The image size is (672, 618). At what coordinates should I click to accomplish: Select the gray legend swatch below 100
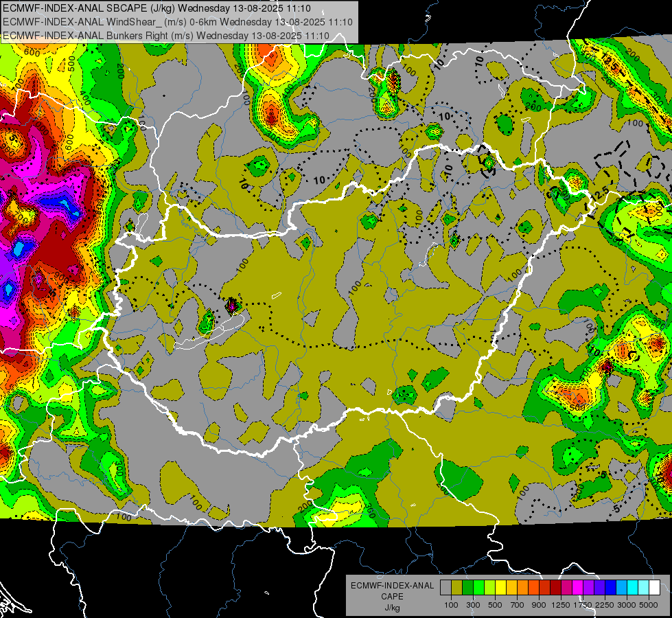click(445, 588)
